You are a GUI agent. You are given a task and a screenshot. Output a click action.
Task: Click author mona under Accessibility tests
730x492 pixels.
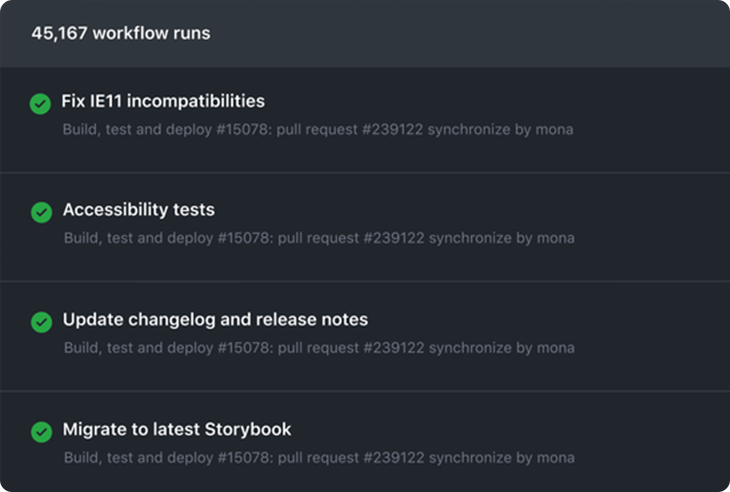[x=556, y=238]
